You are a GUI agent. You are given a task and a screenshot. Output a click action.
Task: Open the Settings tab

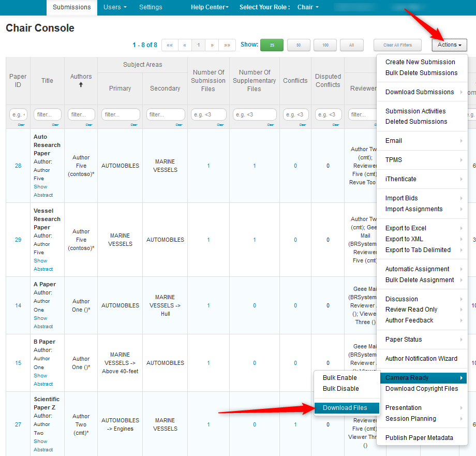151,7
